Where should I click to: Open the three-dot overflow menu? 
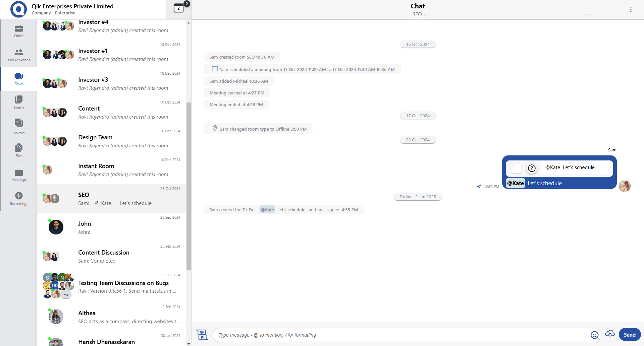pos(631,9)
